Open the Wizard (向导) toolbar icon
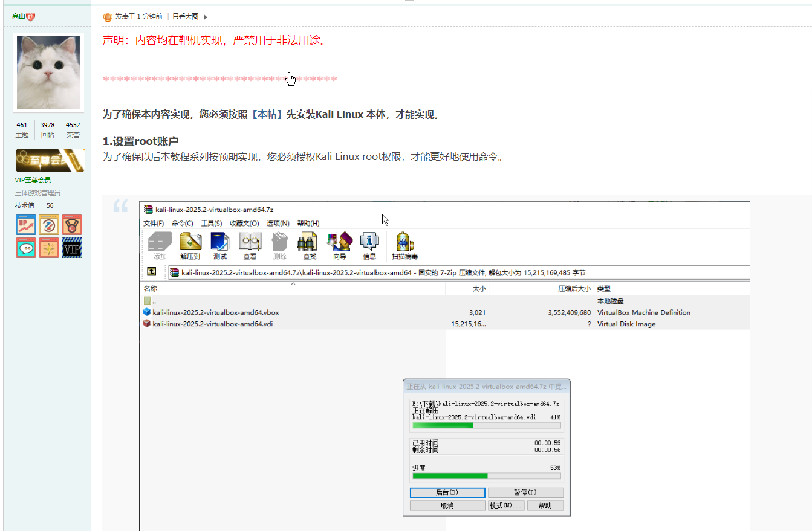The image size is (812, 531). pos(339,241)
